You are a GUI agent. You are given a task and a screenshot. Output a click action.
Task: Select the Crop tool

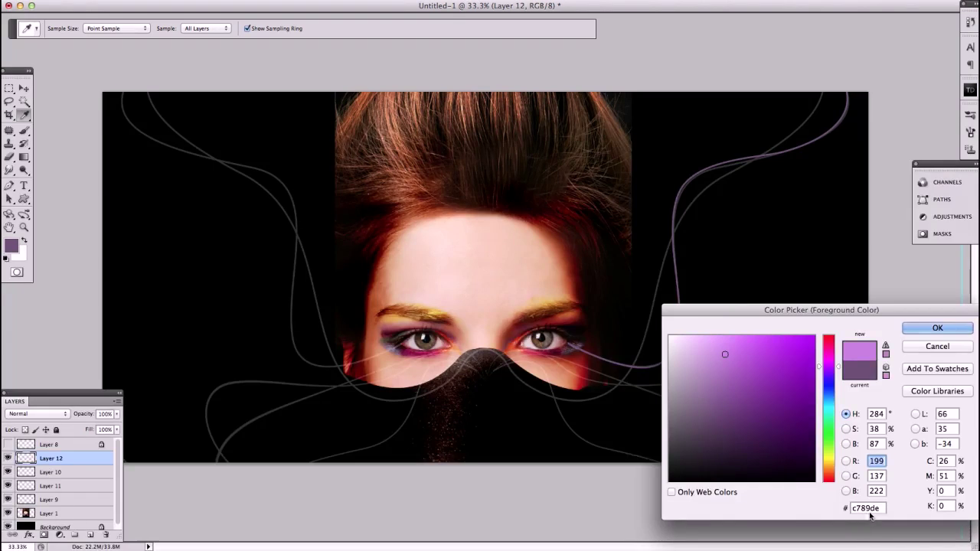9,115
